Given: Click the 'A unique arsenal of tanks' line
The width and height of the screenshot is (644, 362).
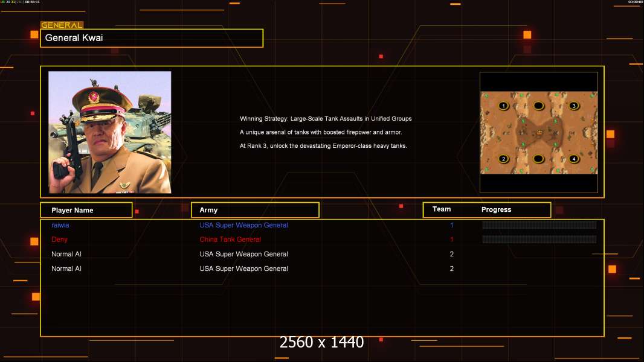Looking at the screenshot, I should pyautogui.click(x=321, y=132).
